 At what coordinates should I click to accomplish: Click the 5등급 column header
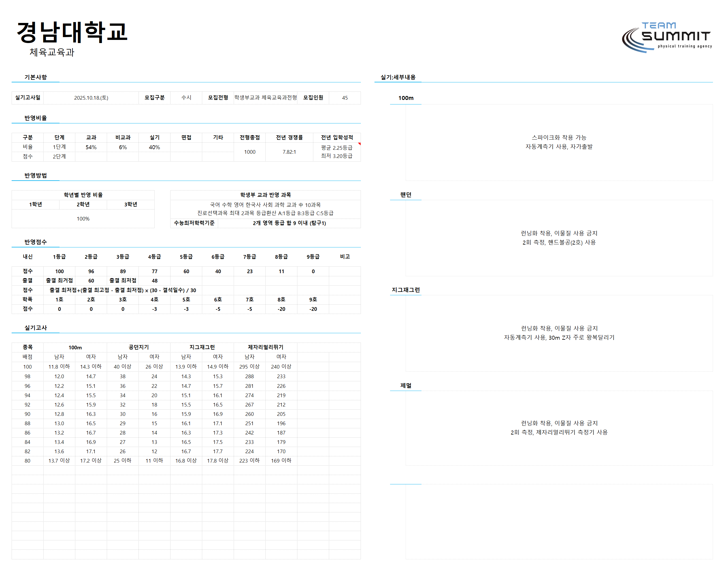(x=186, y=256)
